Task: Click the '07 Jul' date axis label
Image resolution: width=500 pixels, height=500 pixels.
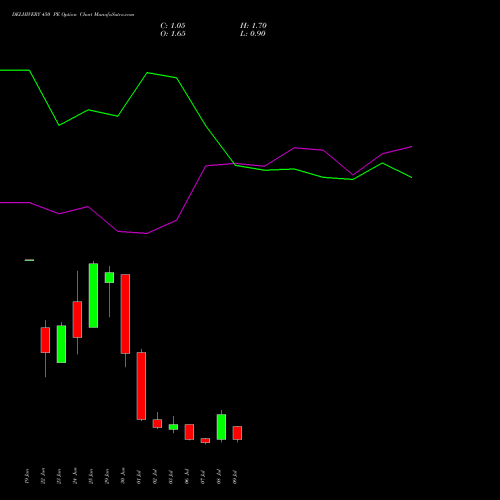Action: (x=203, y=477)
